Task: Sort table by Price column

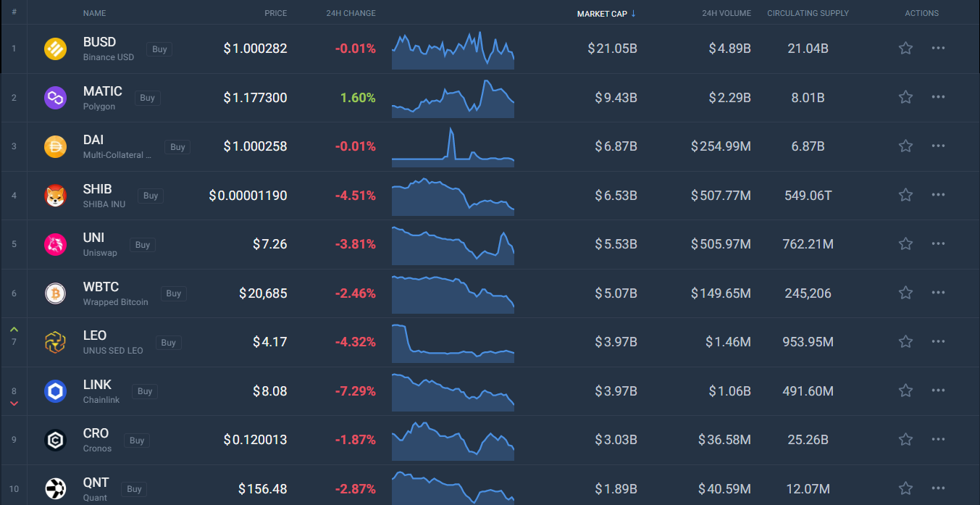Action: (275, 13)
